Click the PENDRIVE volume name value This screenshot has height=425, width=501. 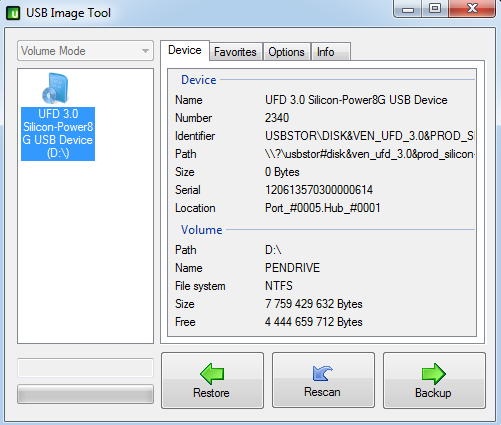tap(292, 268)
